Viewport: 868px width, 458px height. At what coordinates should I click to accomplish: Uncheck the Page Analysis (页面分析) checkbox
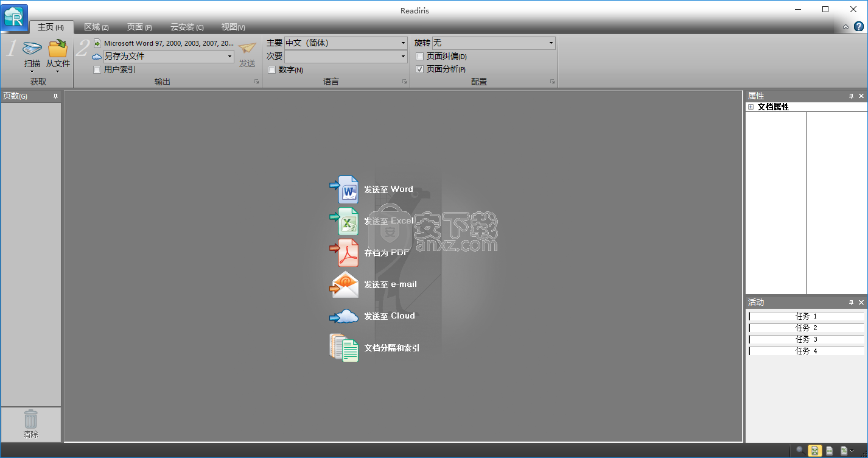419,69
